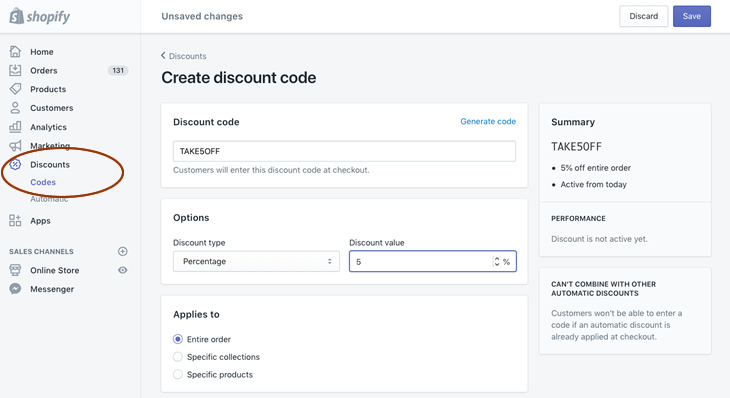Click the Marketing megaphone icon
Screen dimensions: 730x398
(15, 146)
